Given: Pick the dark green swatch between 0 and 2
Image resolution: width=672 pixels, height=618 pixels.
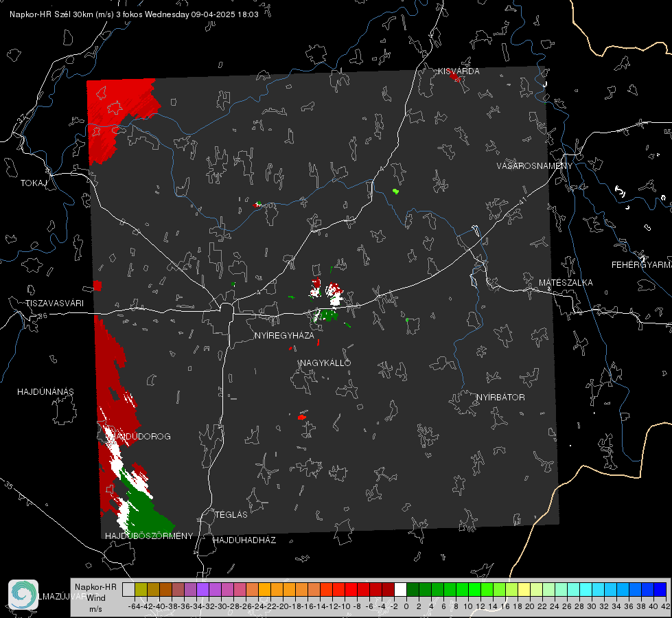Looking at the screenshot, I should click(413, 590).
